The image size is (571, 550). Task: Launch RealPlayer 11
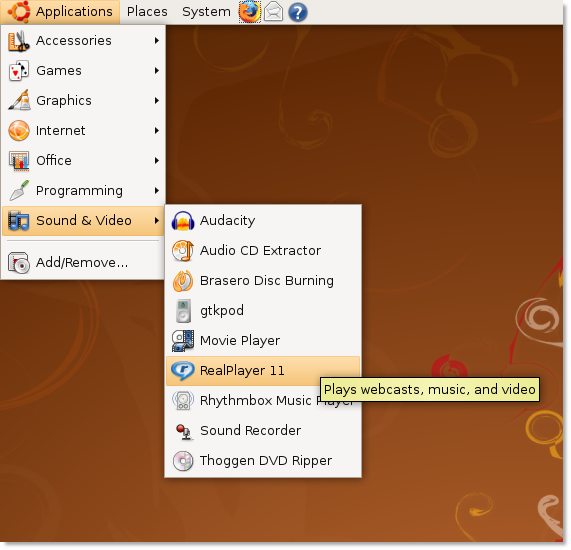pos(263,371)
